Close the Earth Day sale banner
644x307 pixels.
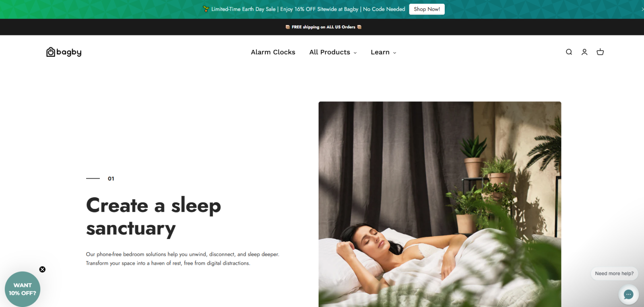[642, 9]
